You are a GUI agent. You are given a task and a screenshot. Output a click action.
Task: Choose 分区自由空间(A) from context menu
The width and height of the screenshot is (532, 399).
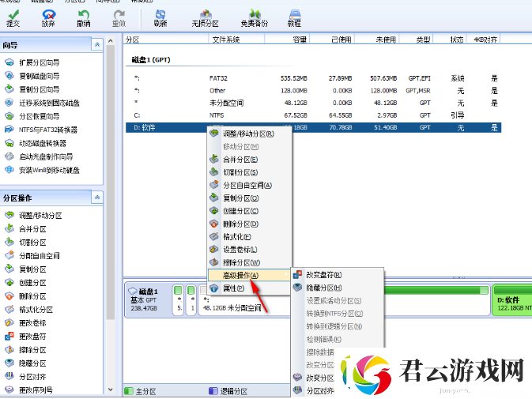249,186
